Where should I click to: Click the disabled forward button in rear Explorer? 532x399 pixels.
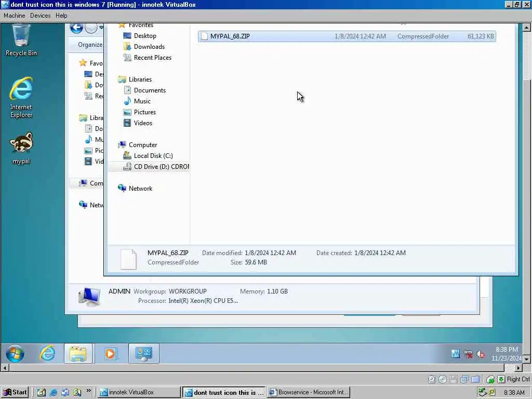91,28
